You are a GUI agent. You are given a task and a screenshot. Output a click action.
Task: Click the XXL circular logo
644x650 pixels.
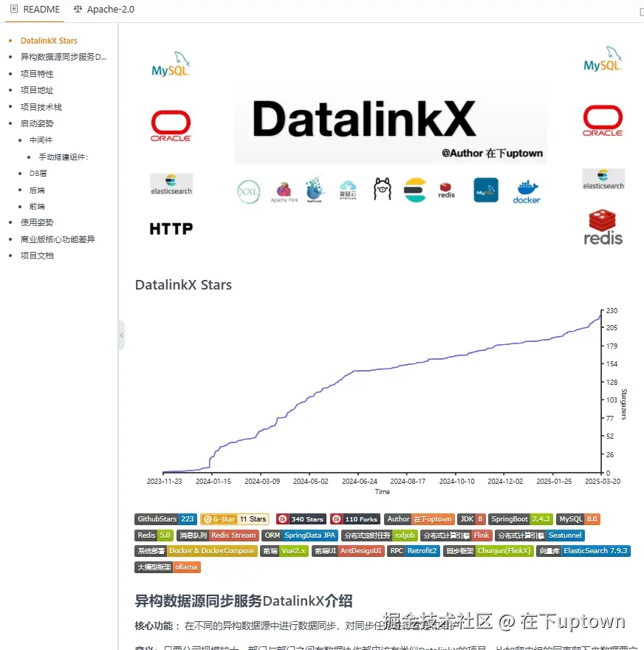249,191
